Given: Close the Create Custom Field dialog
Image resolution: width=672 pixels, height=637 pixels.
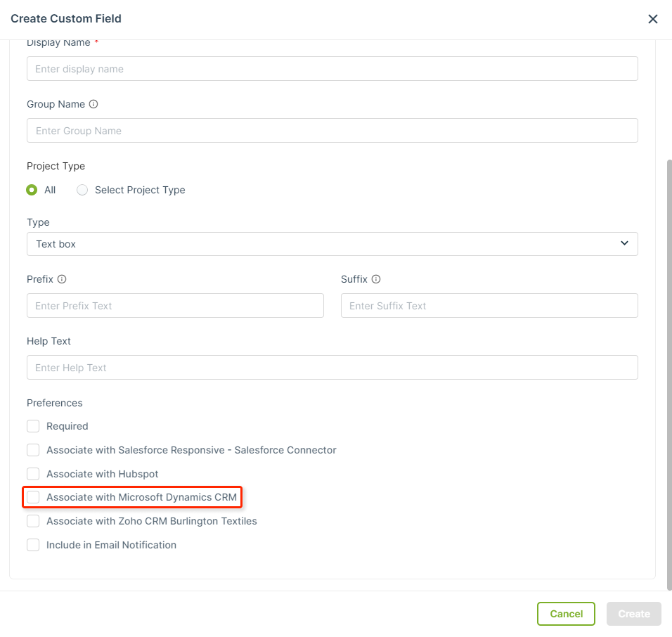Looking at the screenshot, I should tap(653, 19).
